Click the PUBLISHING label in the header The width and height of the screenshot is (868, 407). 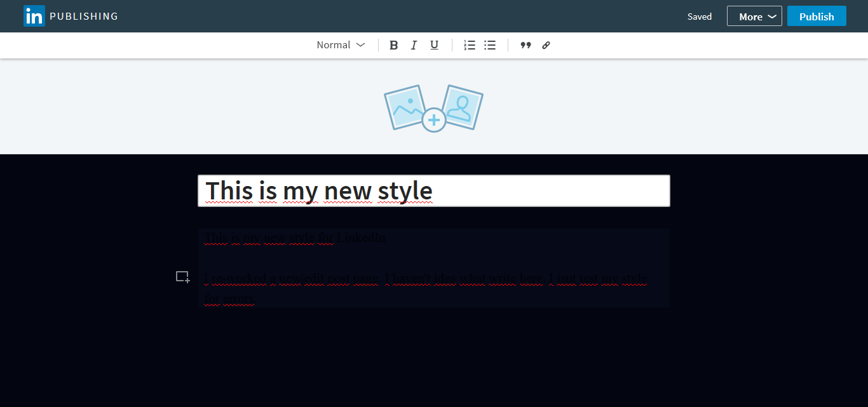click(84, 17)
